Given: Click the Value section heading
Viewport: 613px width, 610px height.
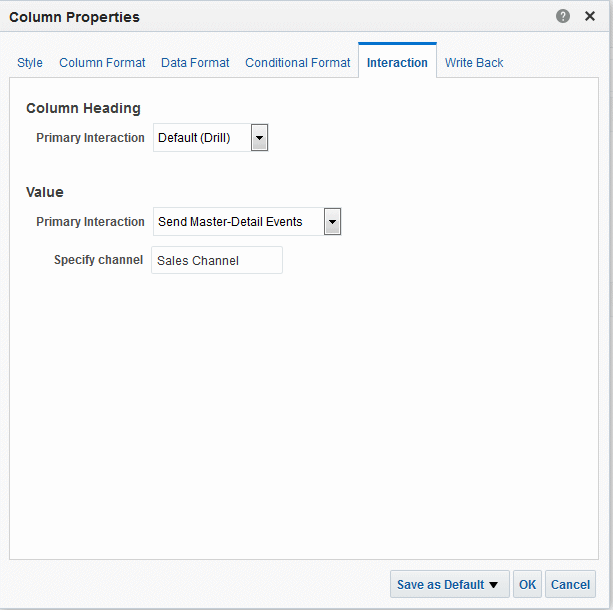Looking at the screenshot, I should [45, 192].
